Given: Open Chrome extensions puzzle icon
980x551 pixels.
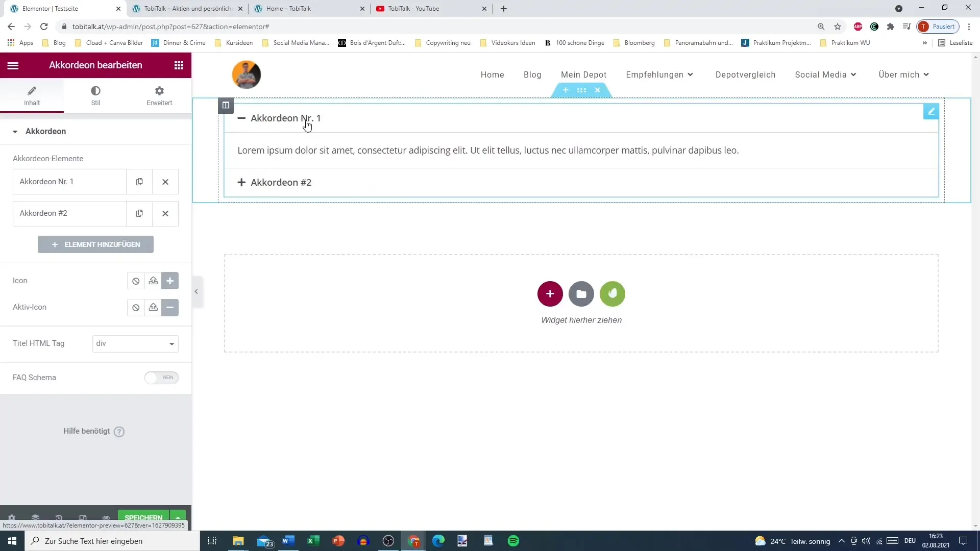Looking at the screenshot, I should point(890,27).
